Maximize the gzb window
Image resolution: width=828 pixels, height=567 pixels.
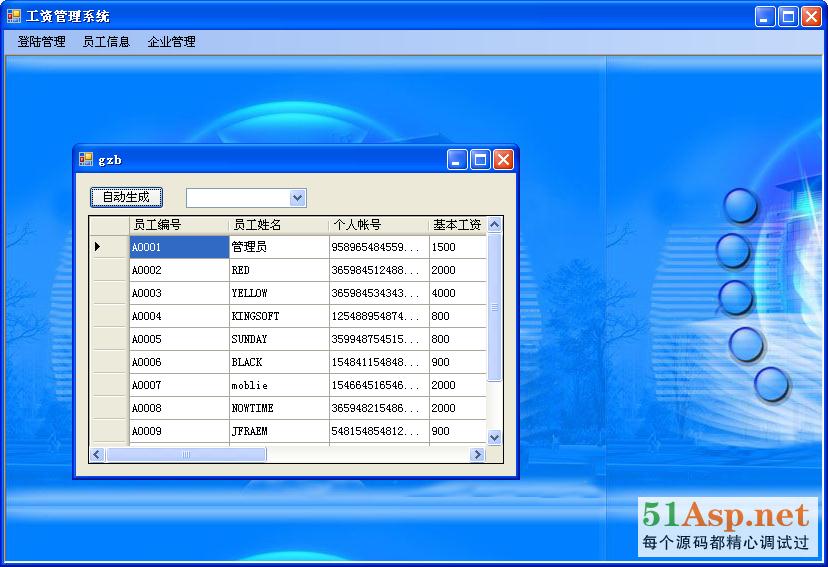coord(480,159)
